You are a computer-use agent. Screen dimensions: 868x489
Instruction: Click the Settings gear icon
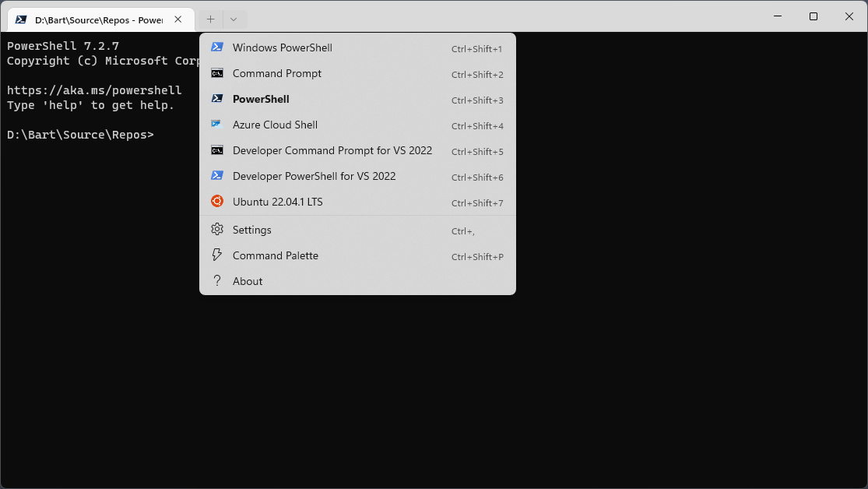(216, 229)
